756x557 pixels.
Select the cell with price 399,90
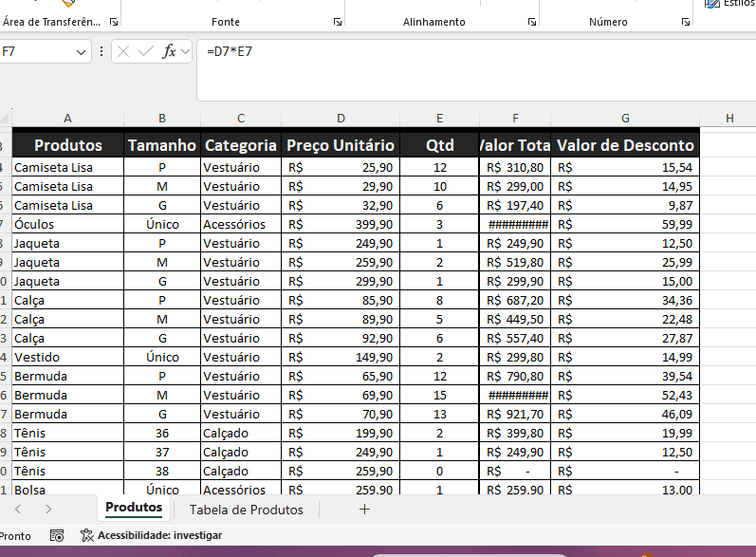point(341,224)
